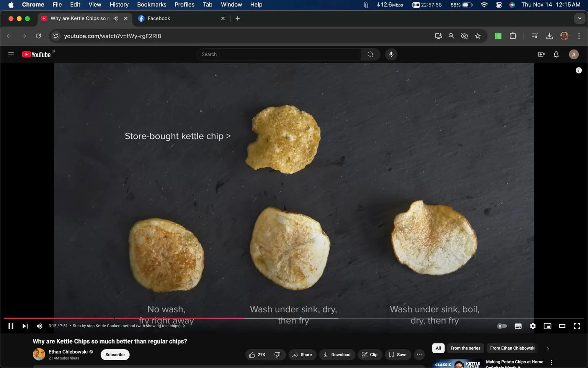Viewport: 588px width, 368px height.
Task: Click the Create video icon
Action: 541,54
